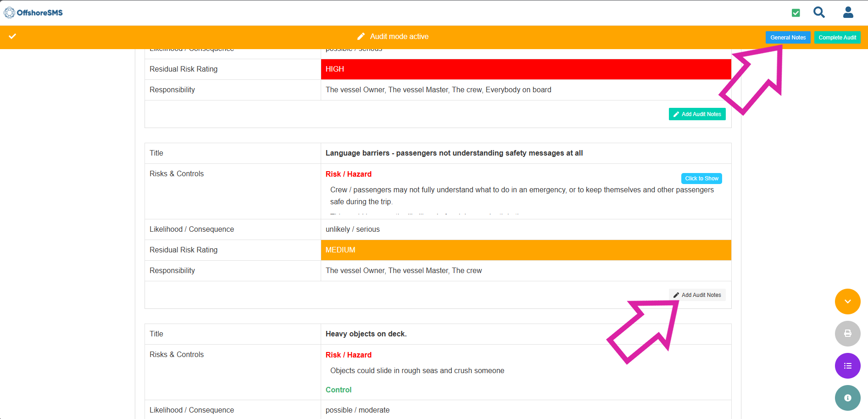The width and height of the screenshot is (868, 419).
Task: Click the green checkbox icon in header
Action: tap(796, 13)
